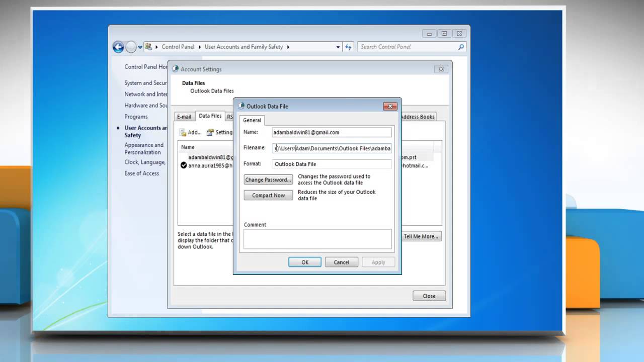Expand chevron after User Accounts and Family Safety
The width and height of the screenshot is (644, 362).
288,47
